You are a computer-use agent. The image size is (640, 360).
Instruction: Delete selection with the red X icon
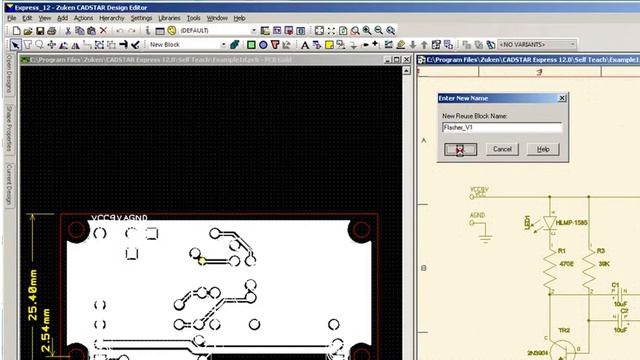point(103,31)
